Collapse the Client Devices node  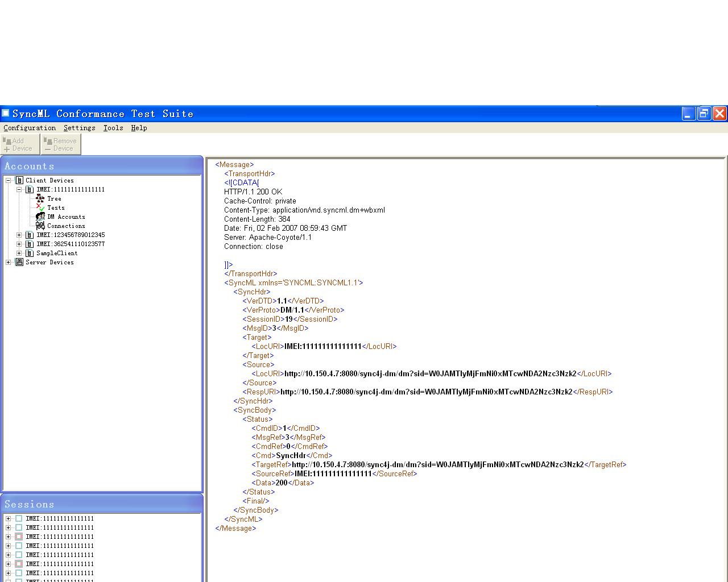point(8,180)
